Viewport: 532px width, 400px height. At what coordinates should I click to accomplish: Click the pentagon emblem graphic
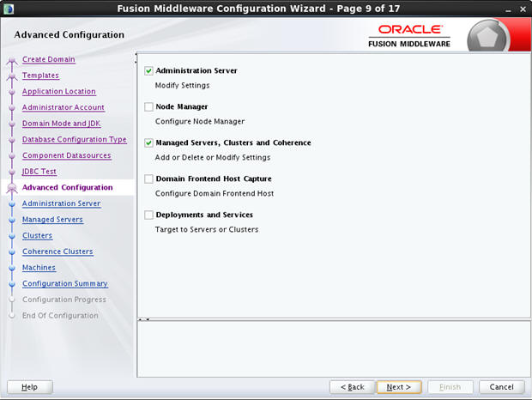[487, 37]
